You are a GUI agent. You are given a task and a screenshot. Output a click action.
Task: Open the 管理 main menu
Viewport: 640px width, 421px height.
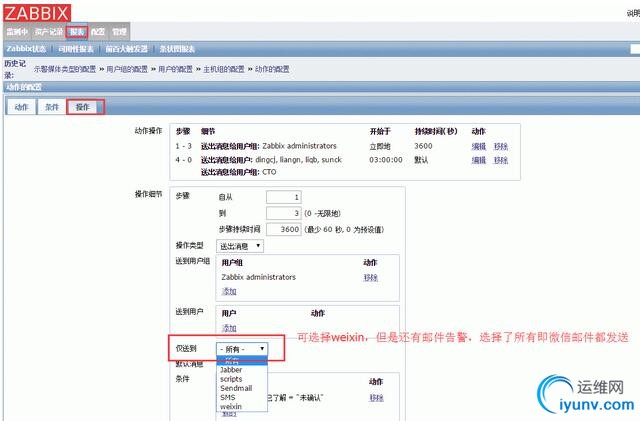119,32
